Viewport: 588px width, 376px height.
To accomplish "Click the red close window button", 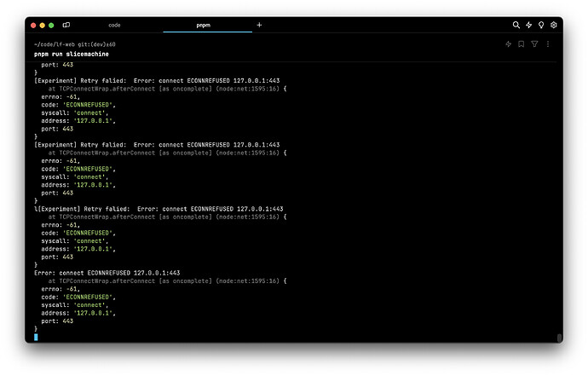I will [x=33, y=26].
